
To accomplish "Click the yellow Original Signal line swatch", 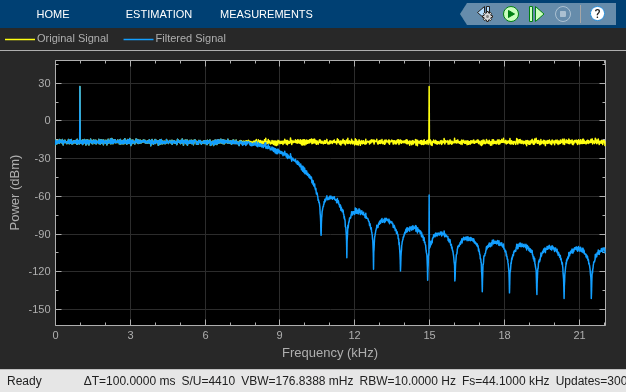I will point(20,39).
